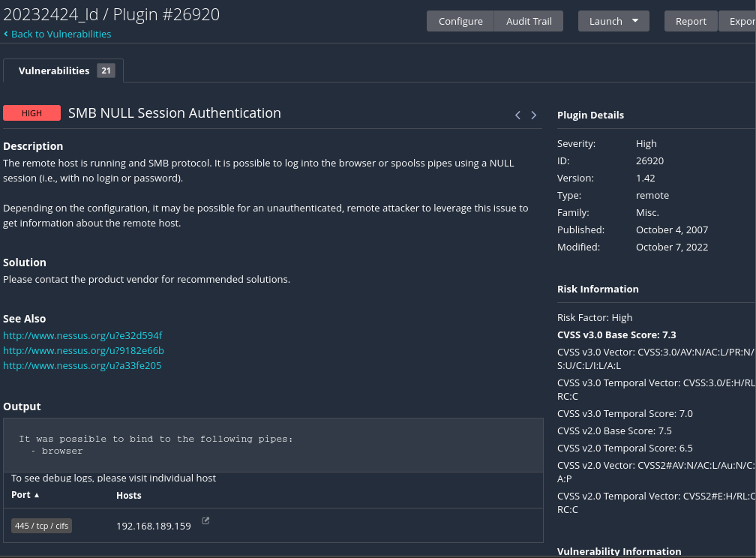The height and width of the screenshot is (558, 756).
Task: Click the 445 / tcp / cifs port tag
Action: (41, 526)
